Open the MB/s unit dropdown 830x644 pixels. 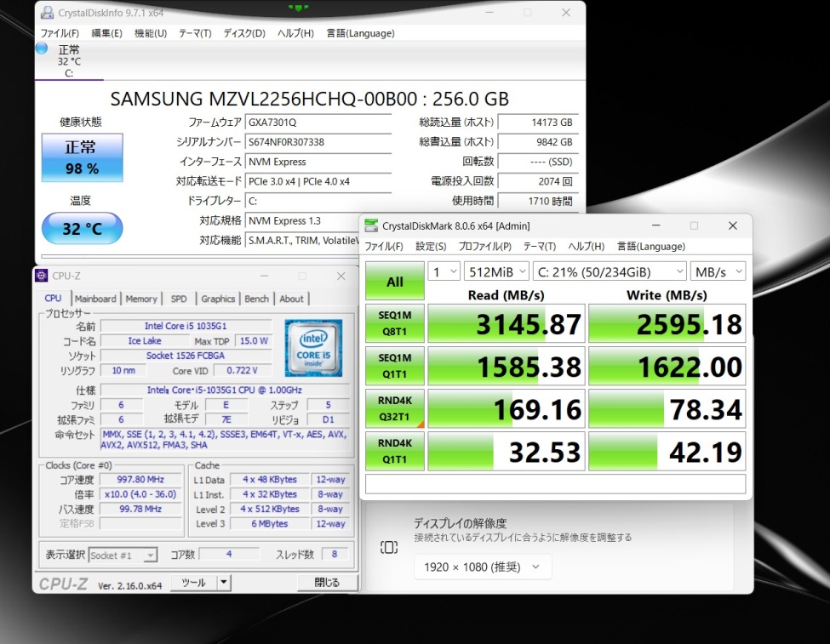click(x=718, y=272)
